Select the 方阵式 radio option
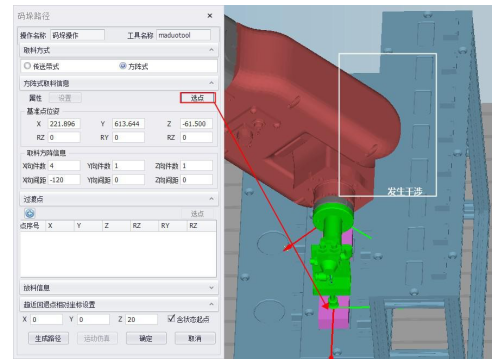This screenshot has width=498, height=363. point(123,66)
